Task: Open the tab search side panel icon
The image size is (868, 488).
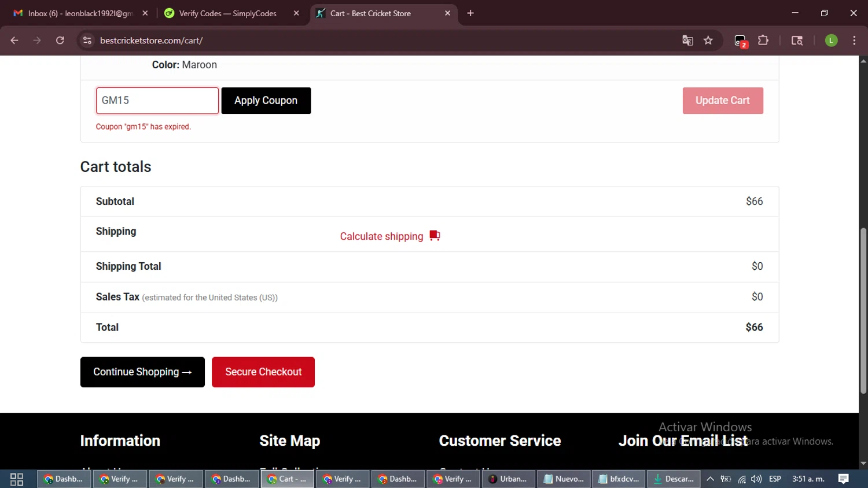Action: click(797, 41)
